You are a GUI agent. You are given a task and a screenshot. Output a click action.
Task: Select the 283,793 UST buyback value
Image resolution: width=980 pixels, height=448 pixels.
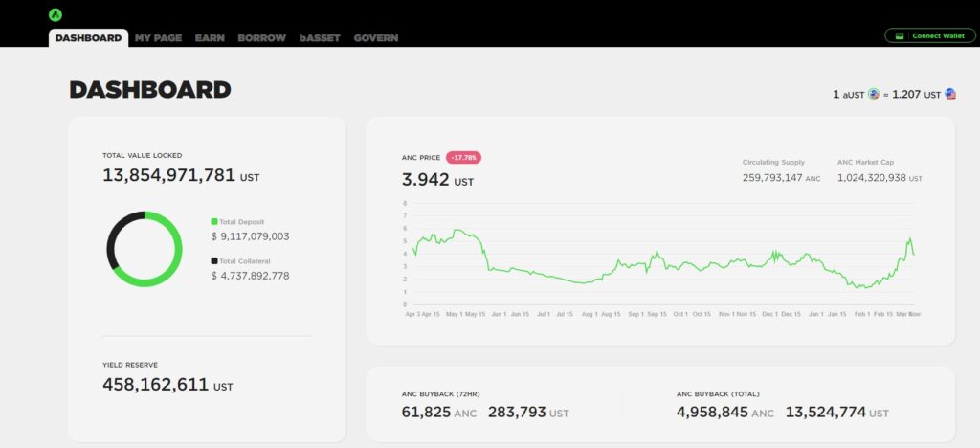pos(517,413)
